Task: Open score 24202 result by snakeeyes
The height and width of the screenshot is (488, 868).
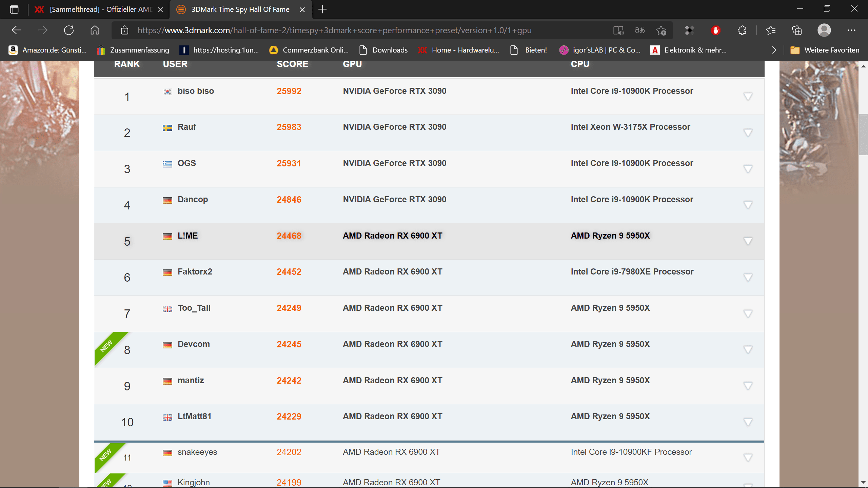Action: tap(289, 452)
